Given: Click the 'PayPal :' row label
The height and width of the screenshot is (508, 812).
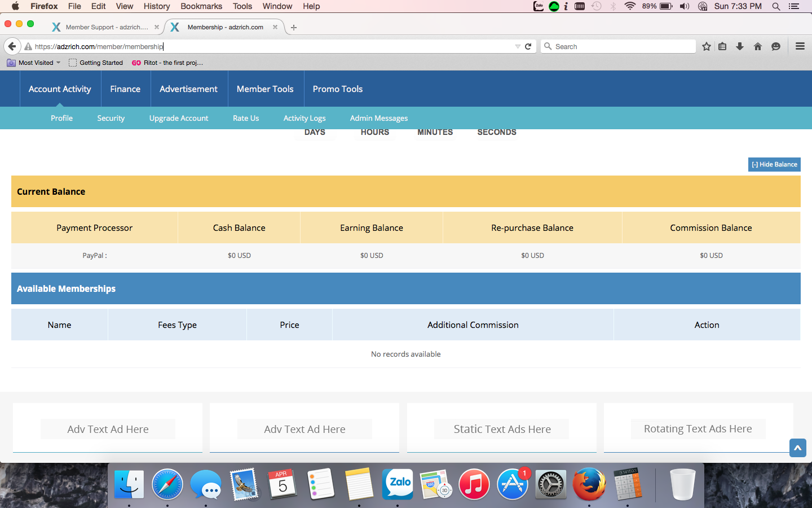Looking at the screenshot, I should (95, 255).
